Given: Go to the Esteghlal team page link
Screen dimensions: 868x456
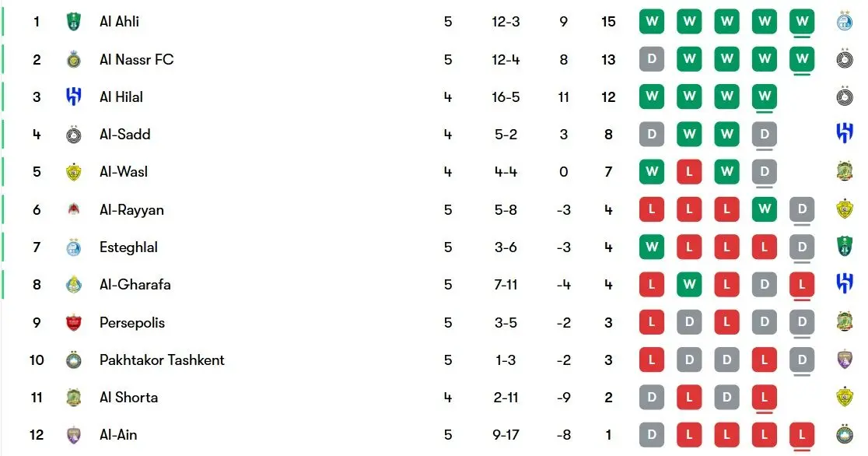Looking at the screenshot, I should point(128,247).
